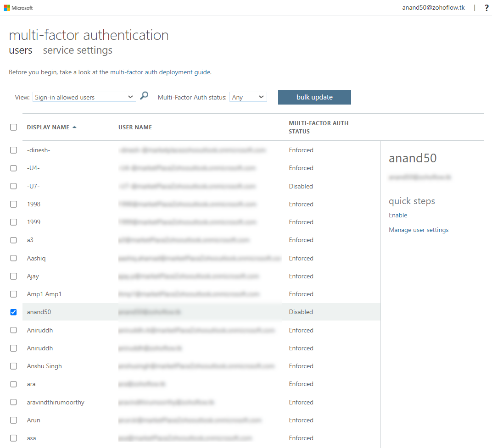
Task: Select the checkbox for user 1998
Action: (13, 204)
